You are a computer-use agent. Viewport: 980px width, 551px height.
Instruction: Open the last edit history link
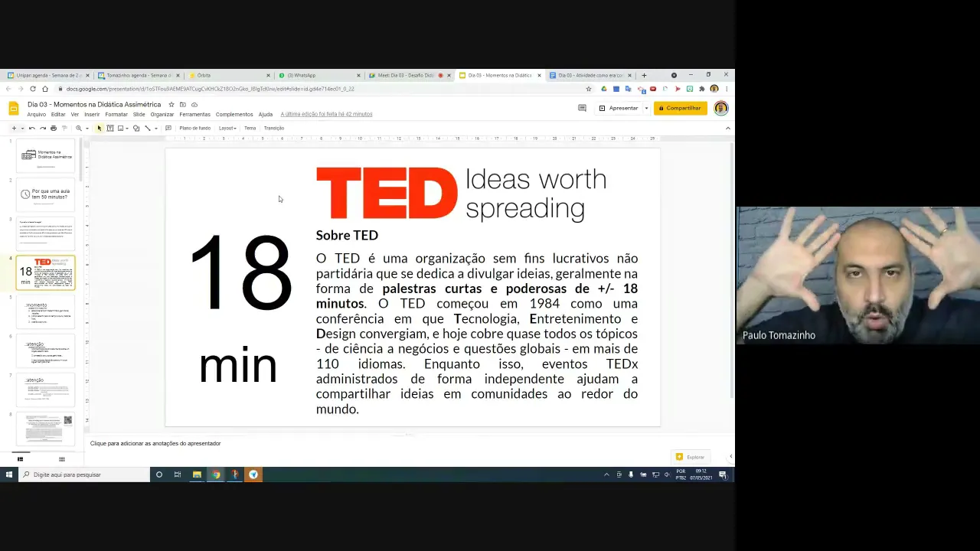tap(326, 114)
